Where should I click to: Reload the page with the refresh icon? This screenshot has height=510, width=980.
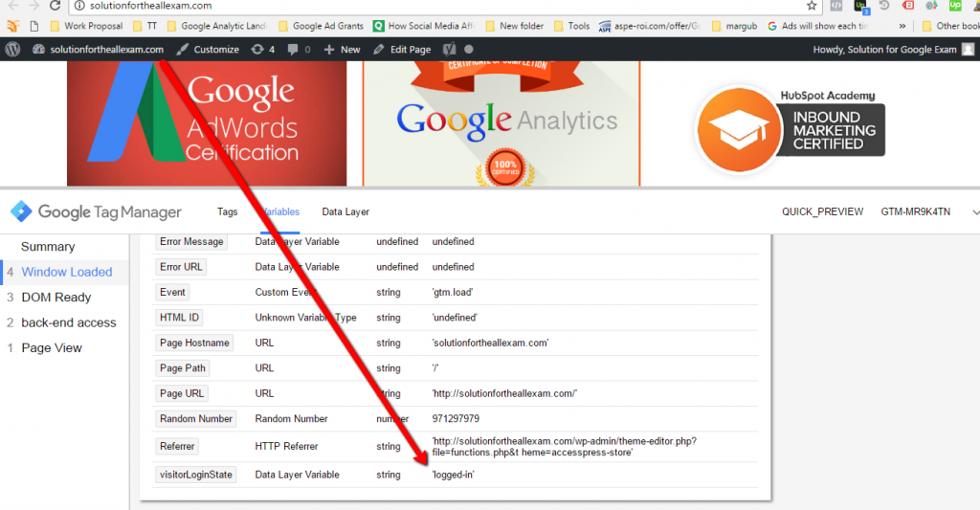pos(55,6)
